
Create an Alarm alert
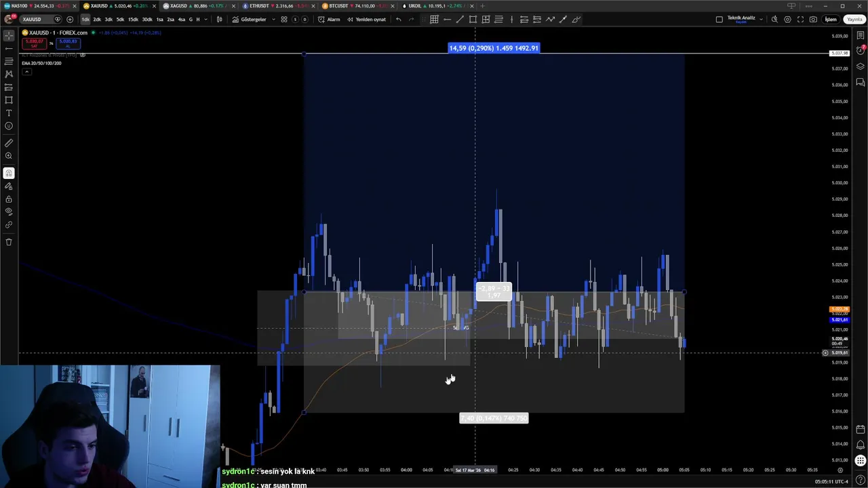[330, 19]
